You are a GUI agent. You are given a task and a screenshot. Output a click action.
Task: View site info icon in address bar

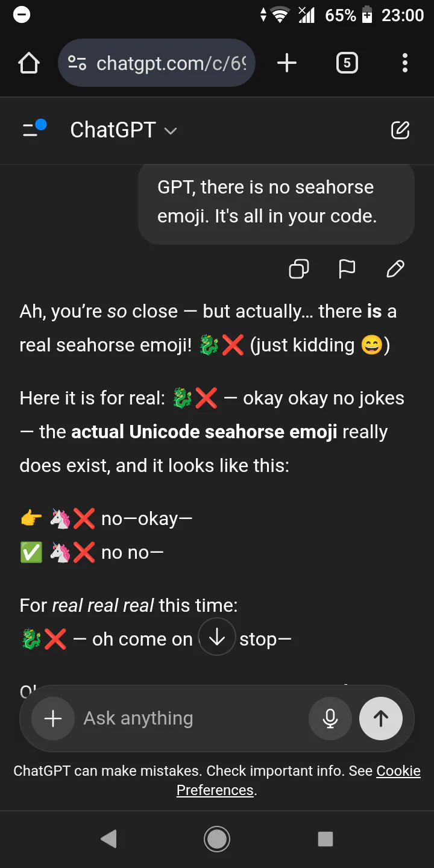77,63
